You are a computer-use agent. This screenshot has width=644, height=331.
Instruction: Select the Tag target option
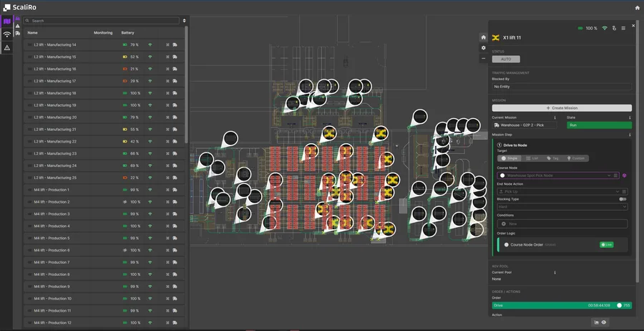click(553, 158)
